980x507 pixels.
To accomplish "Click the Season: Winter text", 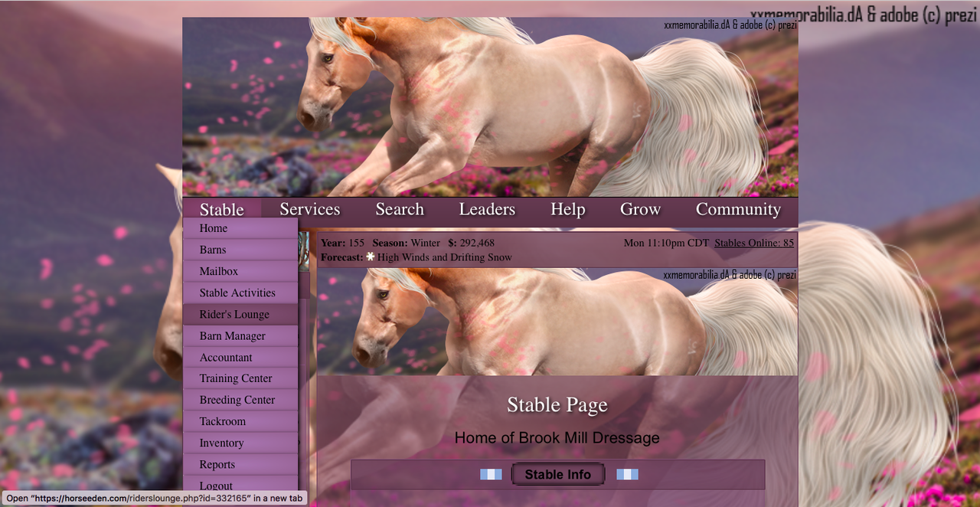I will (x=406, y=243).
